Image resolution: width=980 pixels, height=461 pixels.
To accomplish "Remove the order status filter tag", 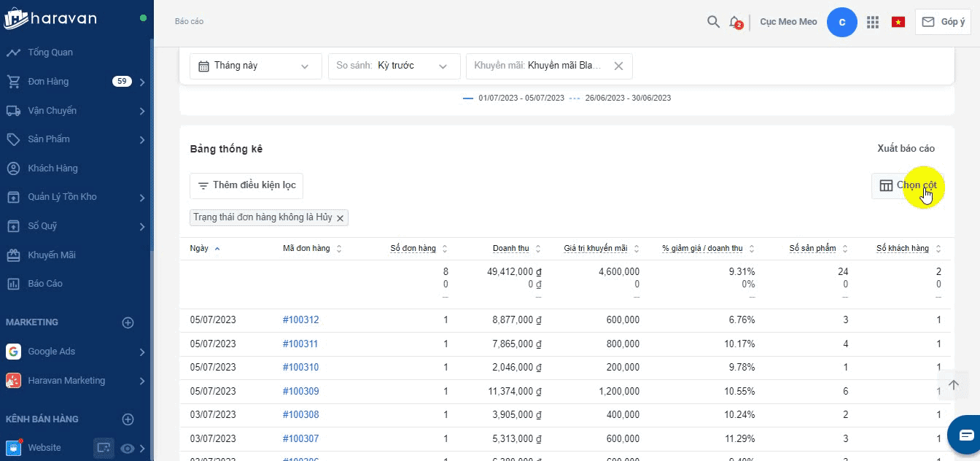I will (x=340, y=217).
